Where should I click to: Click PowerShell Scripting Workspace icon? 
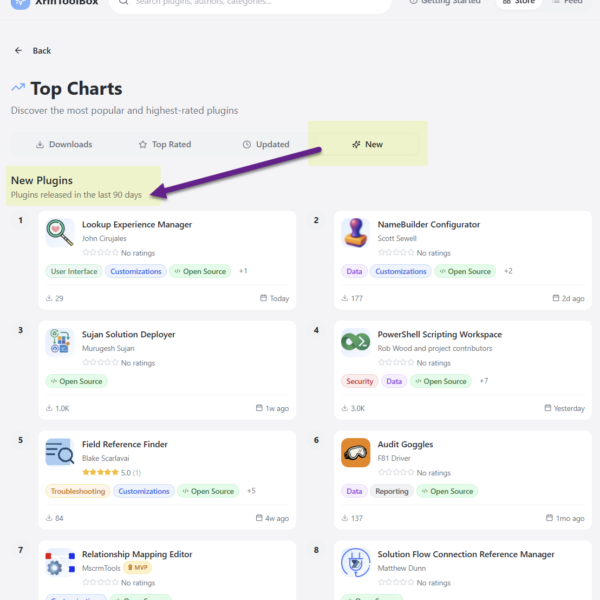pyautogui.click(x=355, y=342)
